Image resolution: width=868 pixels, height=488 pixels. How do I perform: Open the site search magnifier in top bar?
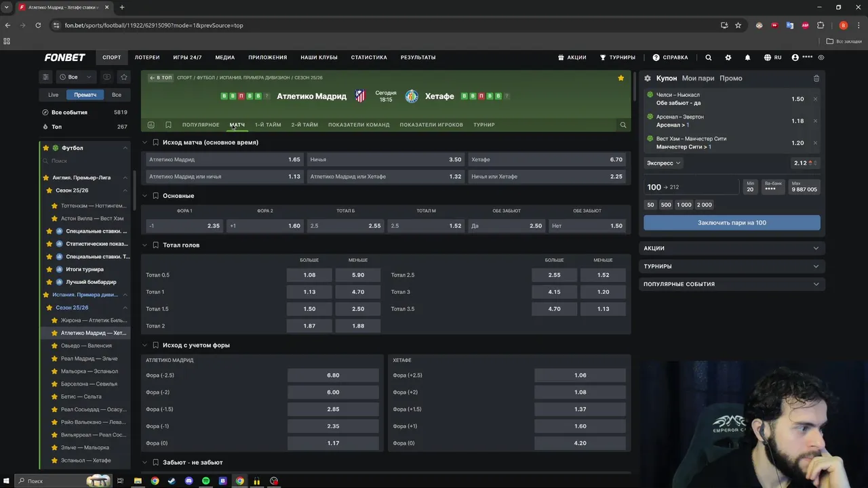[709, 58]
